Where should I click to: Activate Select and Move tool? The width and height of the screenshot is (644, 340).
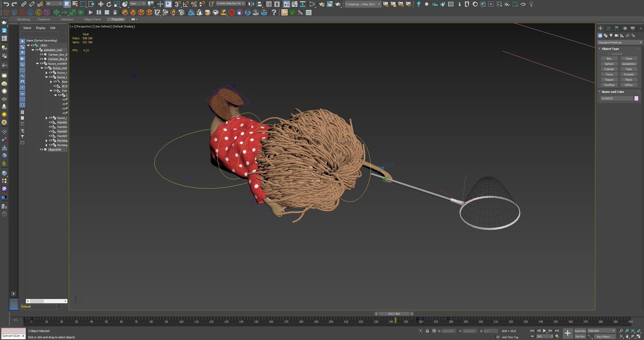click(101, 4)
